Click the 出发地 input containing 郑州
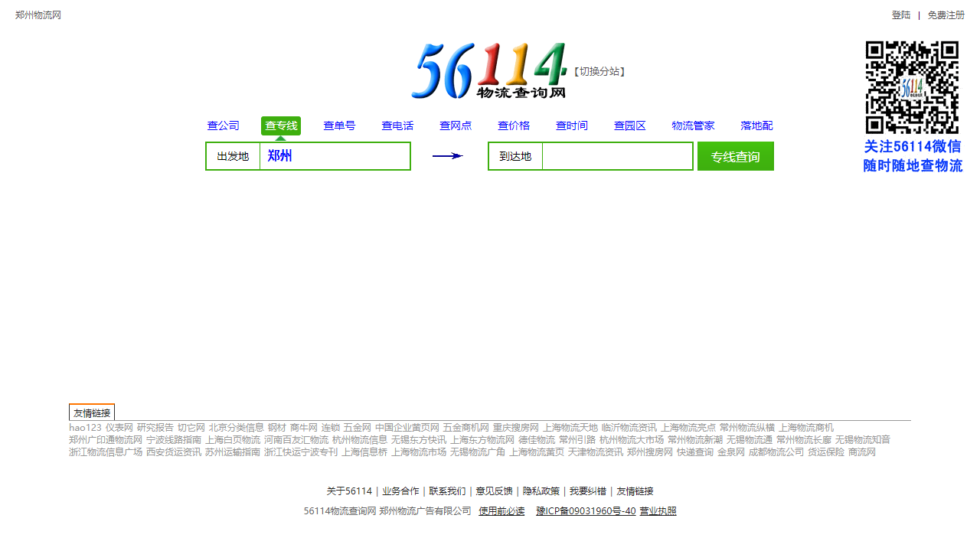Image resolution: width=980 pixels, height=551 pixels. (x=335, y=156)
